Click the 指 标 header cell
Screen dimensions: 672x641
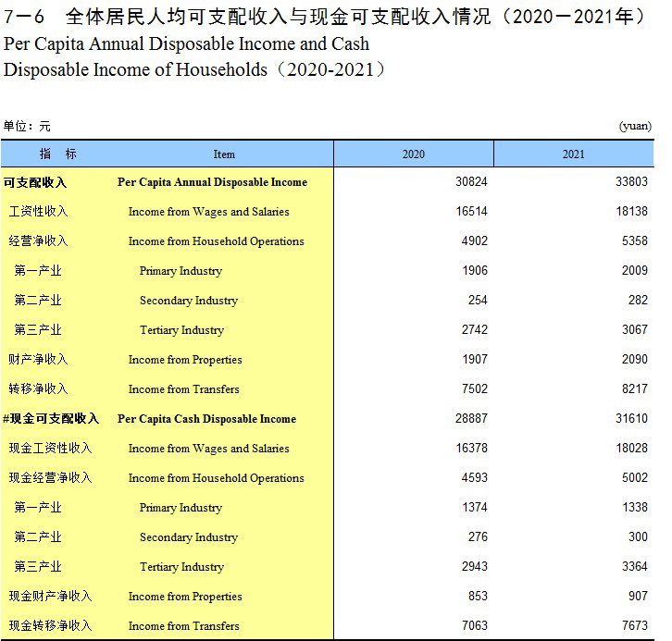[x=58, y=154]
